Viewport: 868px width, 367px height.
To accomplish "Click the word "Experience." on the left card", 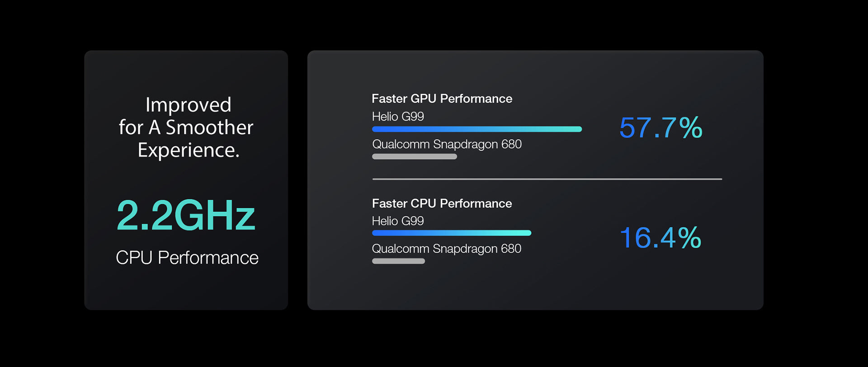I will tap(189, 150).
